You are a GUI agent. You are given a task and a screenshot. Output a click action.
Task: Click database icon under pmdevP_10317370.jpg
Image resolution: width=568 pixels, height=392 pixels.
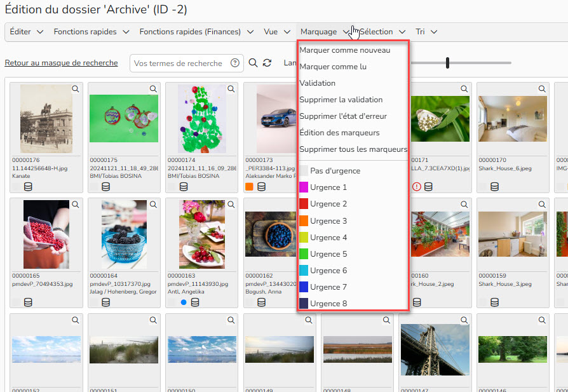[105, 302]
